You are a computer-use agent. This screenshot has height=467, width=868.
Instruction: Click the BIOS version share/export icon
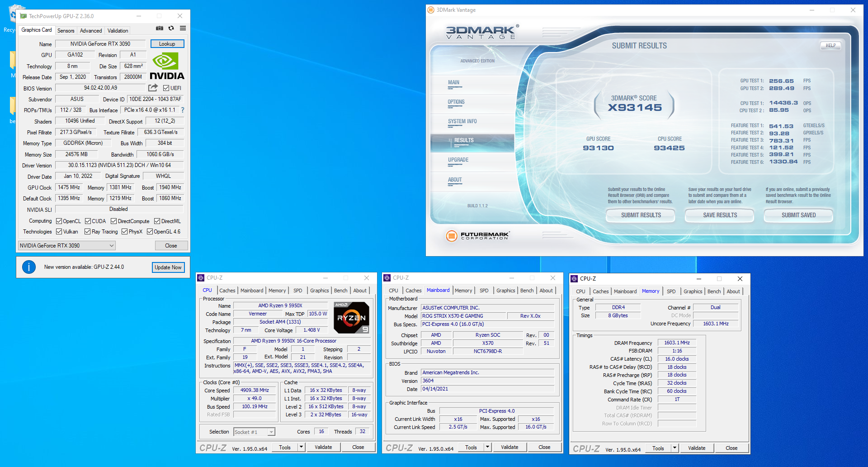[153, 88]
